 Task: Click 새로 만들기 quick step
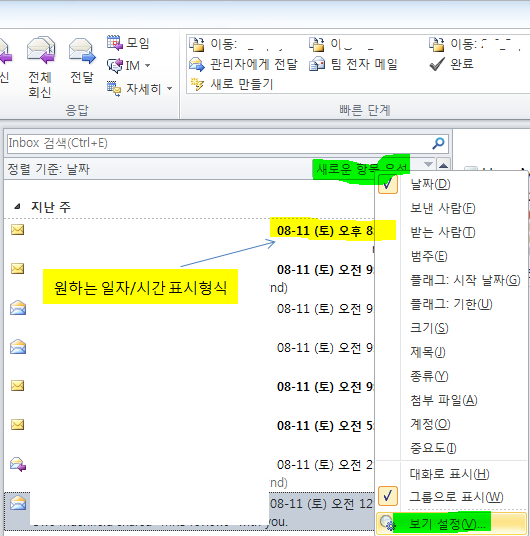click(x=231, y=84)
